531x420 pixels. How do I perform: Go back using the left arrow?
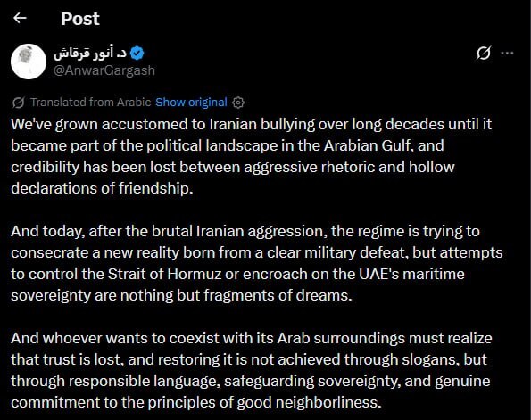tap(20, 18)
